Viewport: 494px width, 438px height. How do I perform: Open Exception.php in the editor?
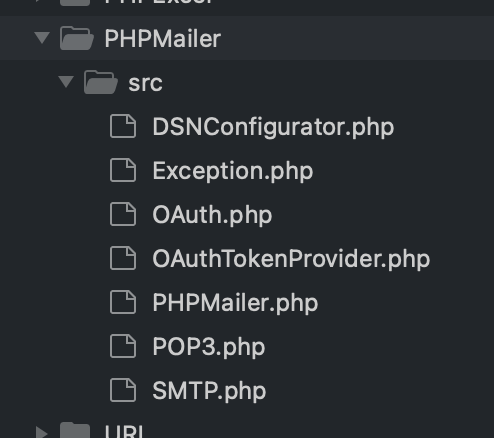pos(233,171)
